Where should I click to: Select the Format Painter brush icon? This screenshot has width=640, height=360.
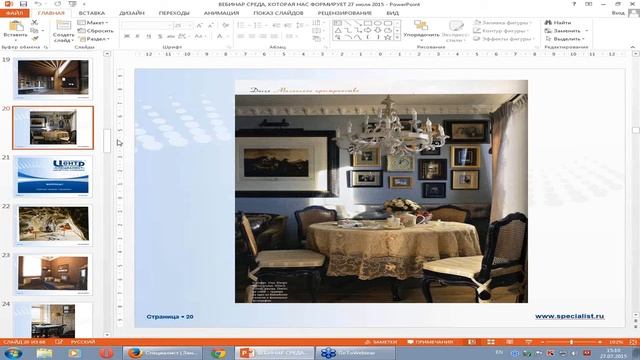point(35,39)
